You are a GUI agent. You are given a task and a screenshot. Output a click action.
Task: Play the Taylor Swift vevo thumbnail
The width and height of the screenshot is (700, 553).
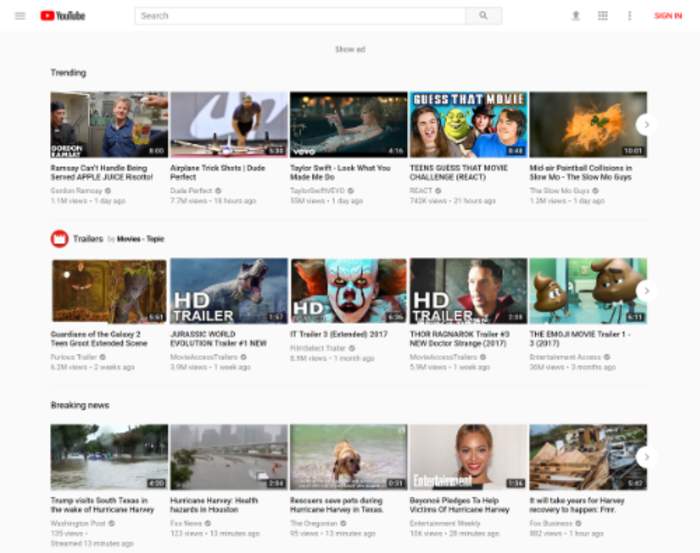pos(349,125)
